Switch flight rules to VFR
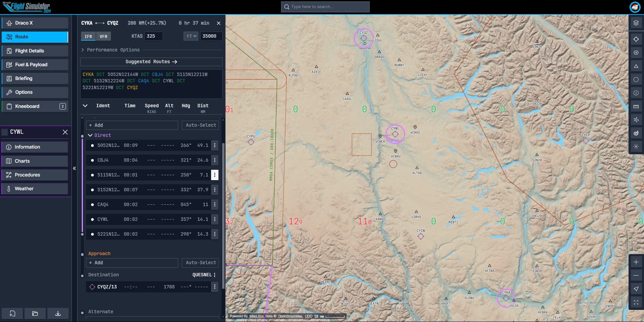This screenshot has width=644, height=322. [104, 36]
